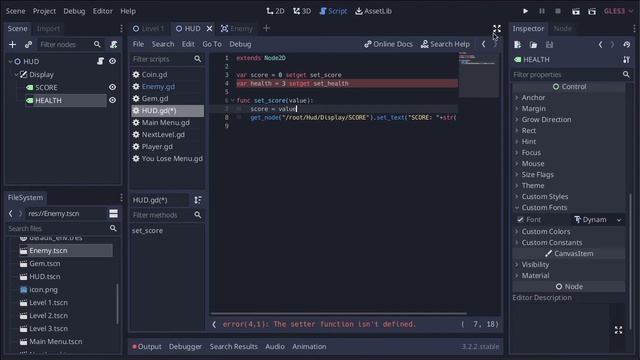Toggle FileSystem split view mode
640x360 pixels.
[113, 213]
